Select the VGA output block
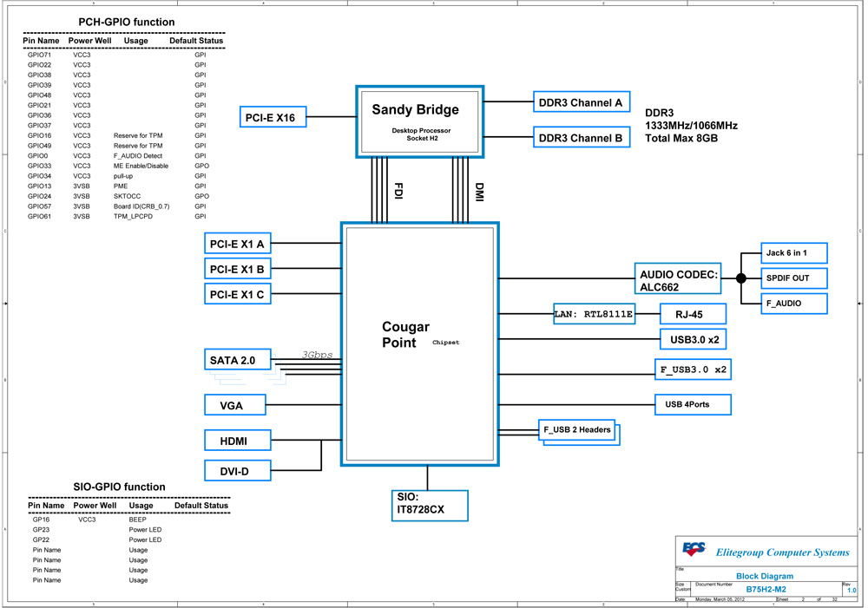 point(234,405)
